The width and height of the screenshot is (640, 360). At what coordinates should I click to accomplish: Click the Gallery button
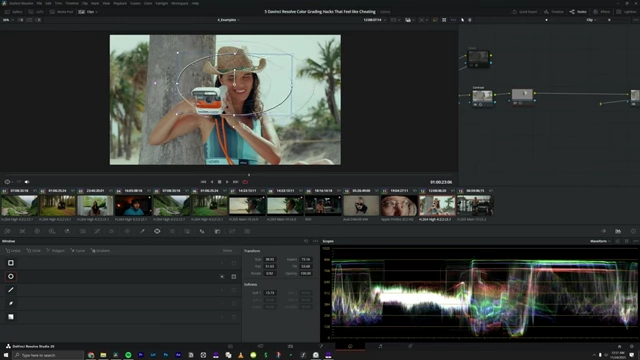point(13,12)
